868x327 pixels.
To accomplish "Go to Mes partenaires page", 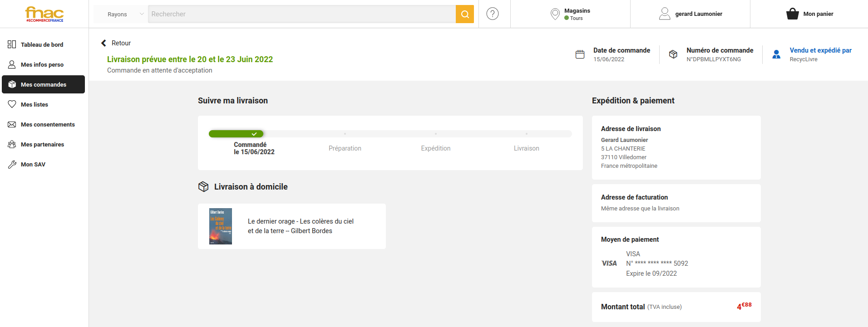I will coord(42,145).
